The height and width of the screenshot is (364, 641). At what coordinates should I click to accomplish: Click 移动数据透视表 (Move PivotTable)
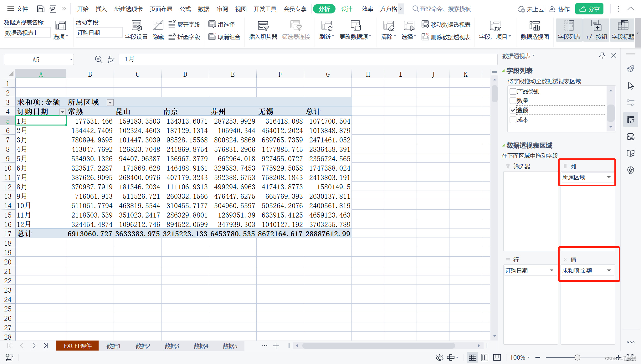pos(446,24)
